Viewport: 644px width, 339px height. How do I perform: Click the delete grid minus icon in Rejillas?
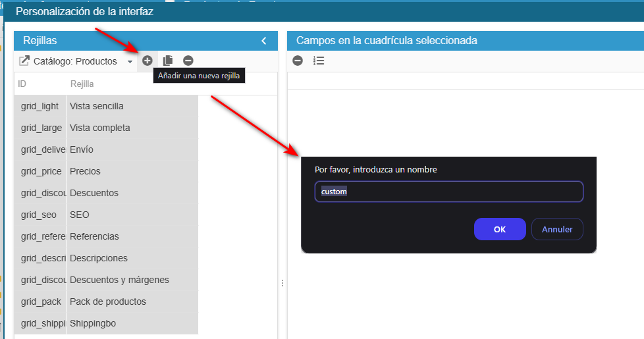coord(188,61)
